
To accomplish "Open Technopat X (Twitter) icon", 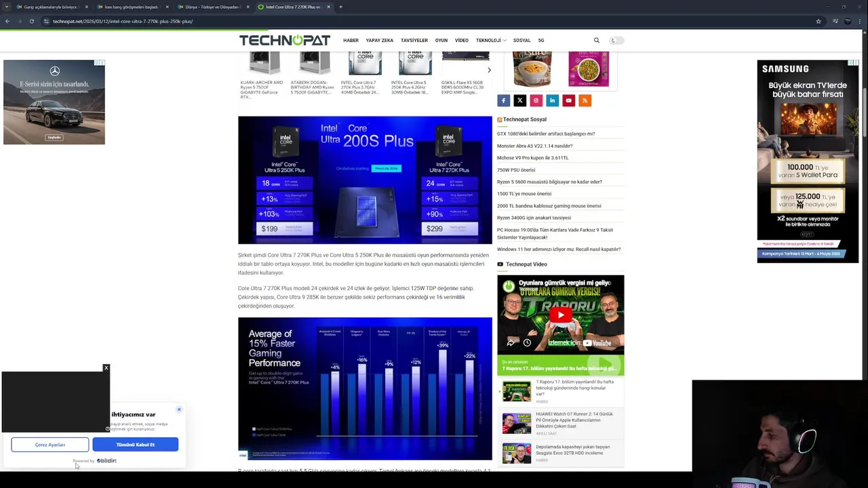I will (519, 100).
